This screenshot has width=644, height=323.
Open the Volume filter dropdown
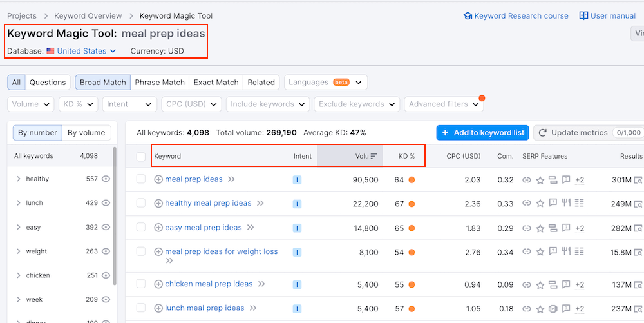pos(32,104)
